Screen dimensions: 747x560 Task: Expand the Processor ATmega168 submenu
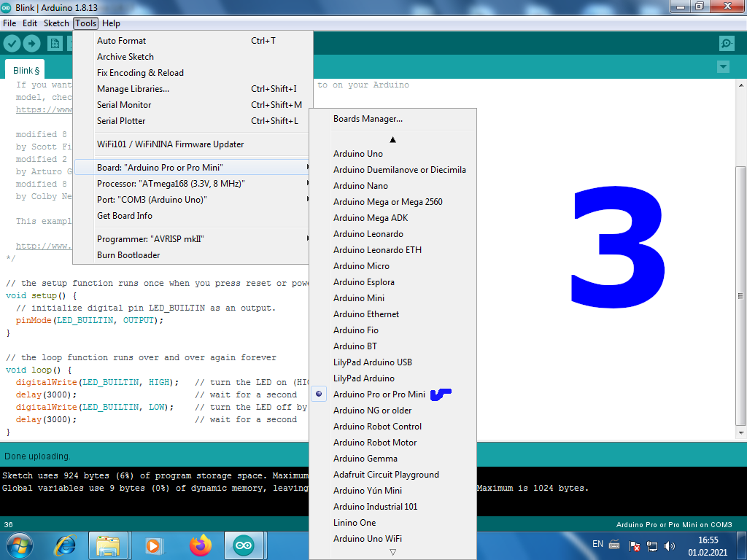tap(193, 184)
